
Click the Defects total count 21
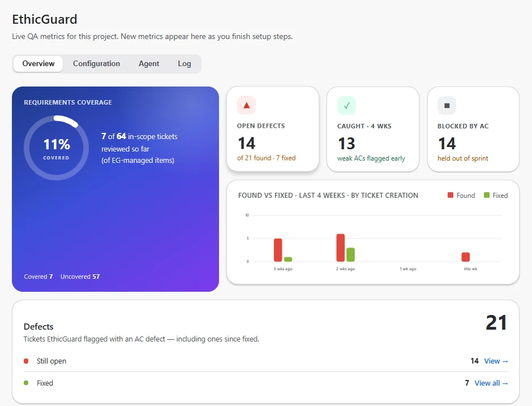pyautogui.click(x=496, y=323)
